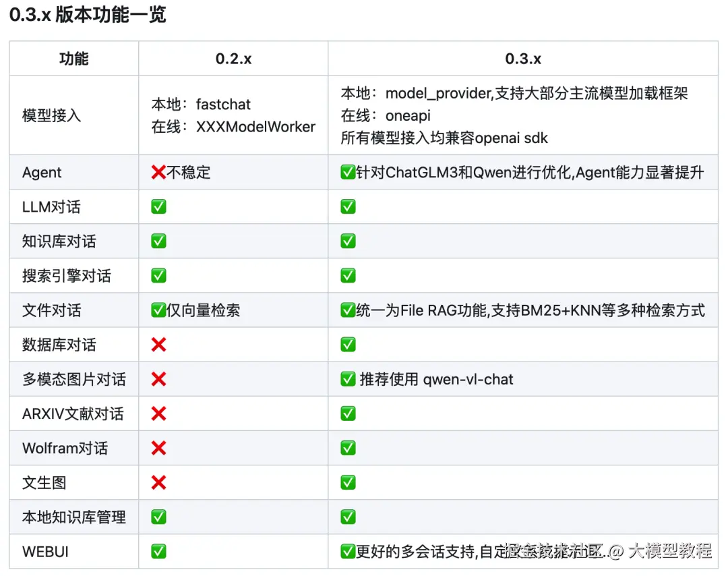Click the 0.2.x checkmark in LLM对话 row
728x576 pixels.
158,207
